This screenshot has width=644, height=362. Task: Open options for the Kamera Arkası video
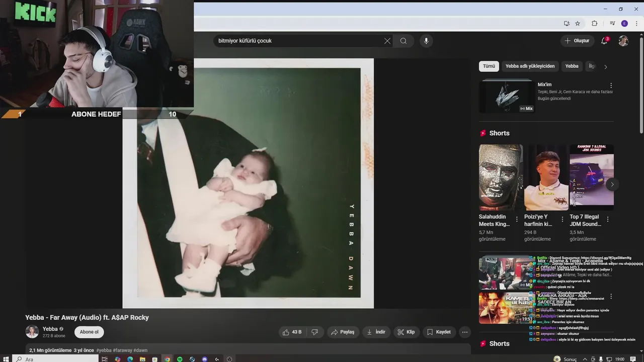[611, 297]
